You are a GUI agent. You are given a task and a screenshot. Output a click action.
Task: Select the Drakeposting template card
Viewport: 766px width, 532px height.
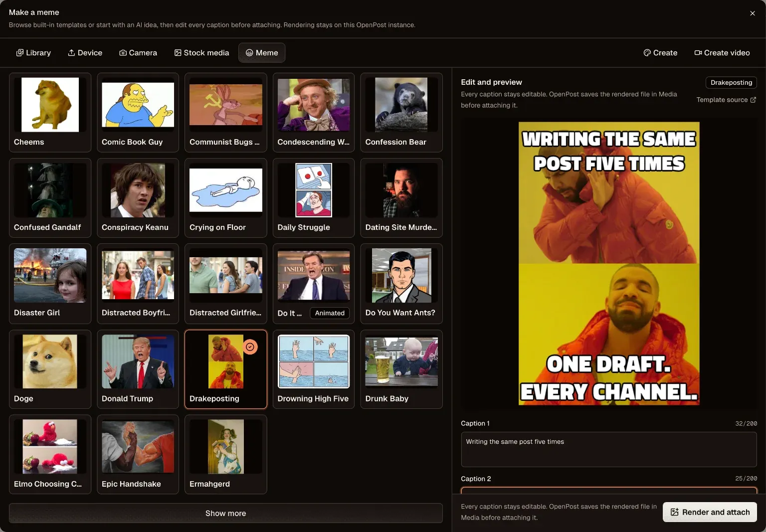pos(225,369)
